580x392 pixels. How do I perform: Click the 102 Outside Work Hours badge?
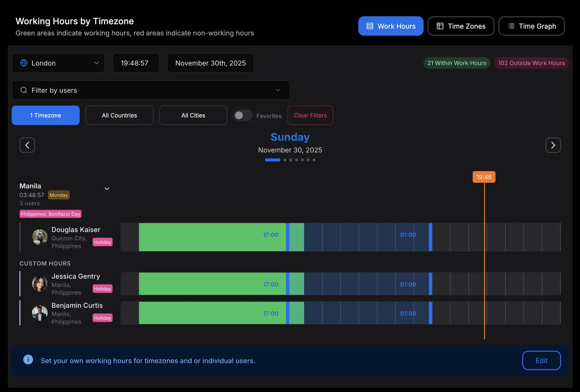531,63
